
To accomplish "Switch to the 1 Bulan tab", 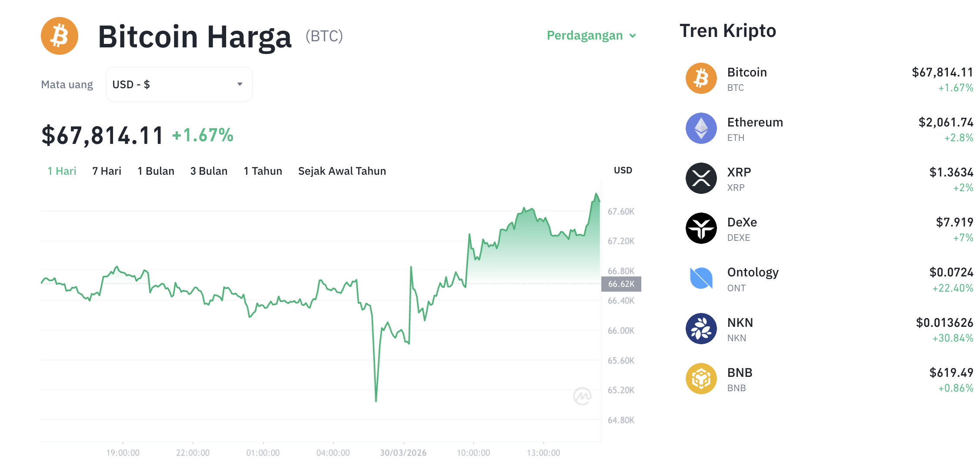I will click(156, 171).
